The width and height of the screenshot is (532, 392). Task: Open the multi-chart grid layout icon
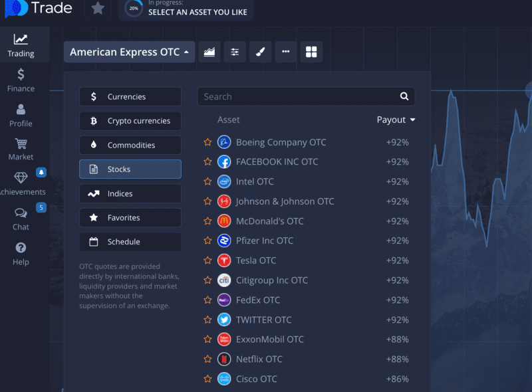pyautogui.click(x=311, y=52)
